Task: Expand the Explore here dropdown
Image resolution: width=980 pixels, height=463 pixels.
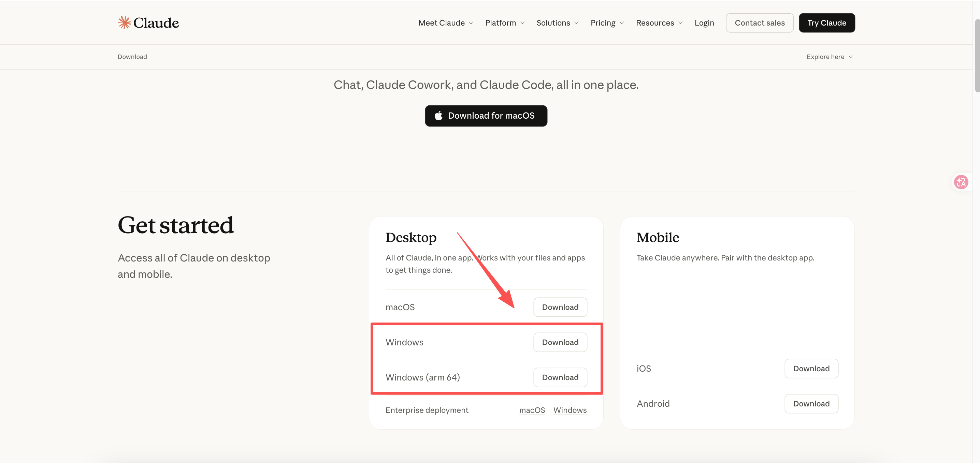Action: pyautogui.click(x=829, y=57)
